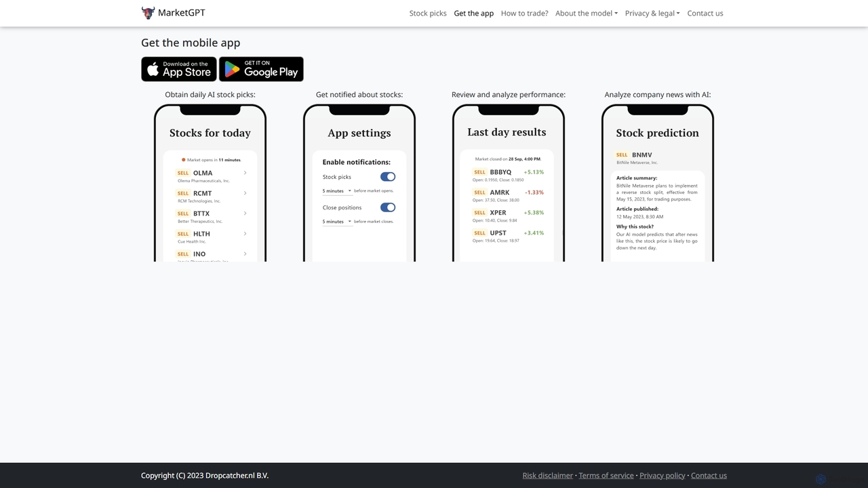868x488 pixels.
Task: Click the "Get the mobile app" heading
Action: [x=191, y=43]
